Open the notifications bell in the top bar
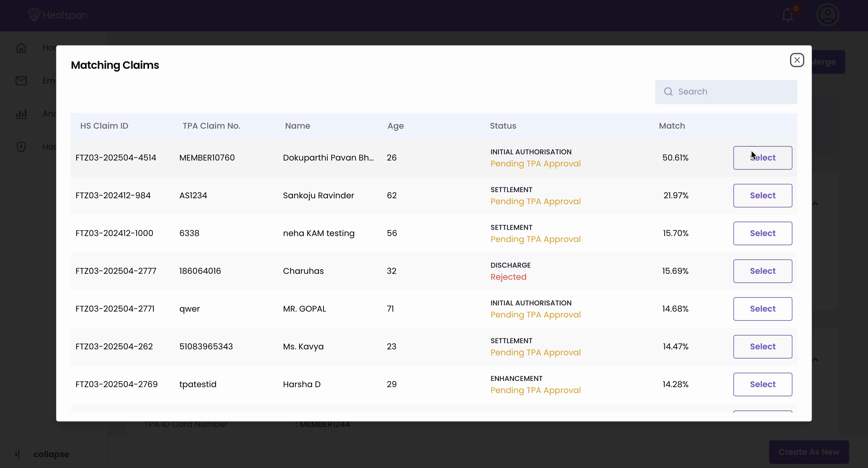The width and height of the screenshot is (868, 468). 787,15
